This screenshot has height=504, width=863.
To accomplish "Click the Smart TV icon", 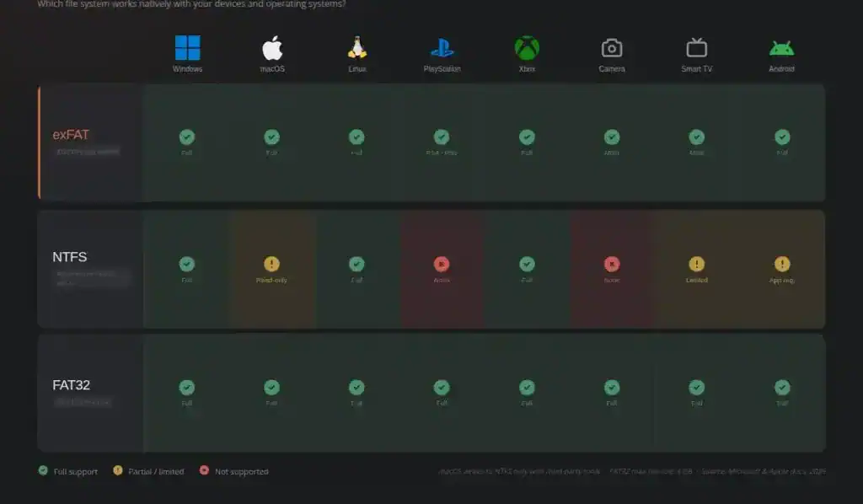I will pyautogui.click(x=696, y=48).
